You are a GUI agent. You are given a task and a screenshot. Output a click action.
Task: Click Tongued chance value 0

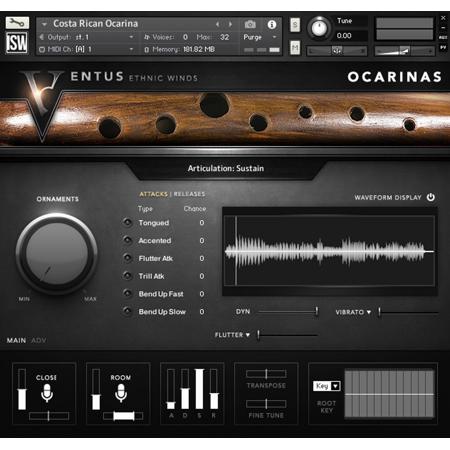202,222
